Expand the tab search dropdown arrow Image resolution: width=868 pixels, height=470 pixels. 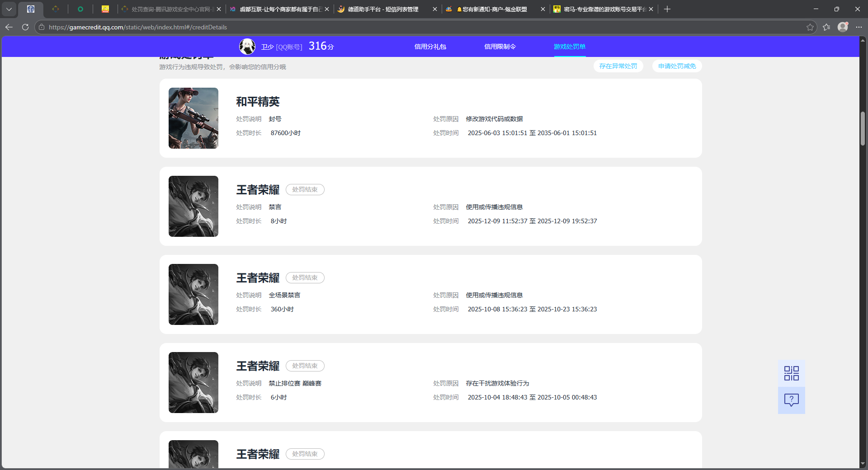coord(9,9)
